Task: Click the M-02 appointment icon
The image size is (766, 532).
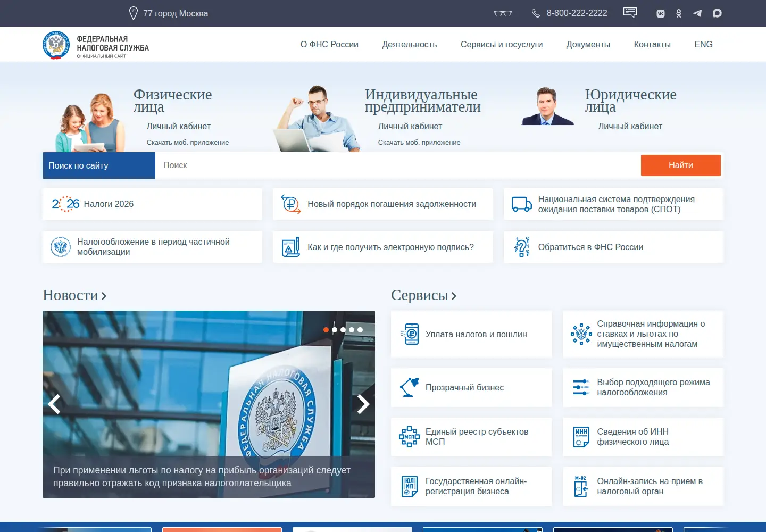Action: pos(581,486)
